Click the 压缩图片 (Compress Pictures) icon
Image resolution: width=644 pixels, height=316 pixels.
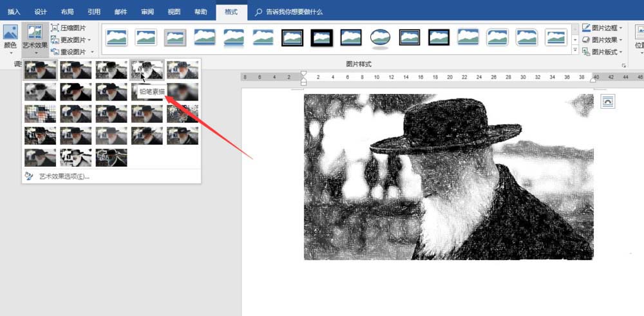55,28
